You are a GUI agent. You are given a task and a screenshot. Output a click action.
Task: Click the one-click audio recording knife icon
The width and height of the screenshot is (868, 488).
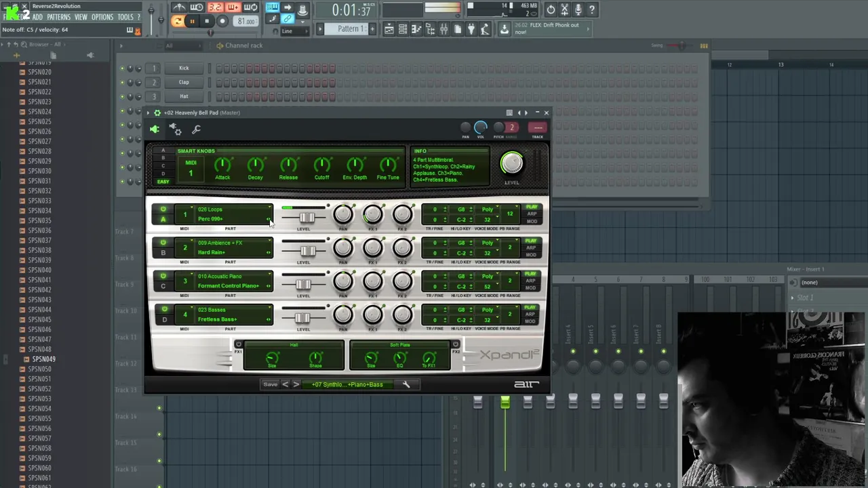(x=564, y=9)
